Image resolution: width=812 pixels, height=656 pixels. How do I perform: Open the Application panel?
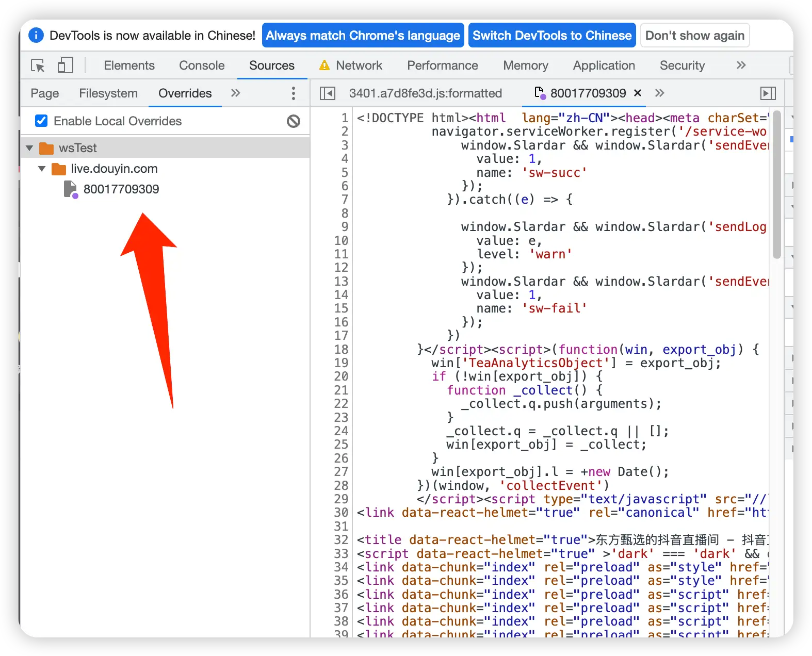(x=604, y=65)
